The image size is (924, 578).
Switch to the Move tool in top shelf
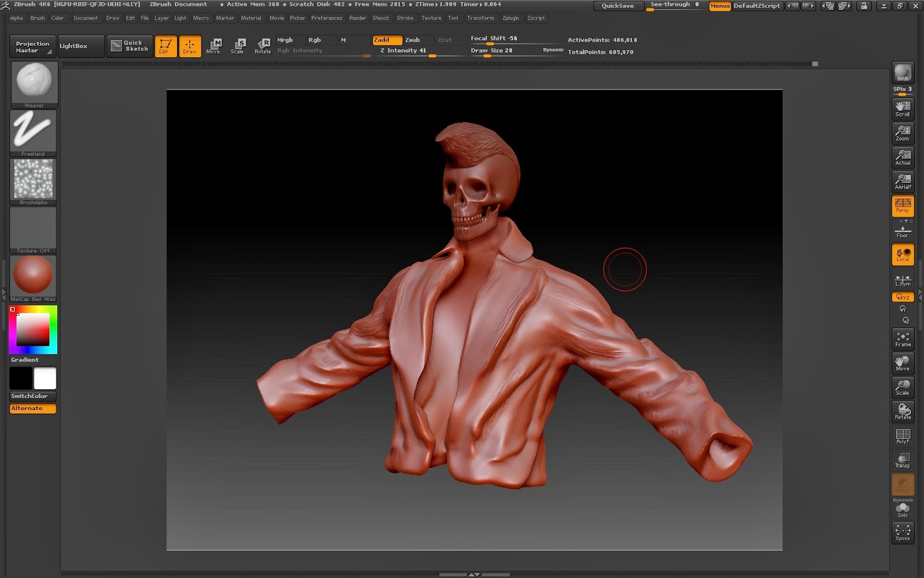[x=214, y=46]
